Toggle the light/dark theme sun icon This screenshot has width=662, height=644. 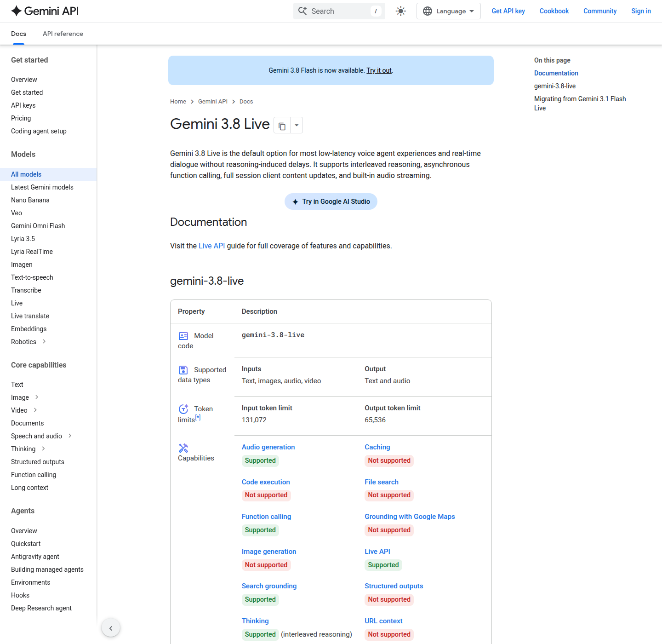pyautogui.click(x=401, y=11)
